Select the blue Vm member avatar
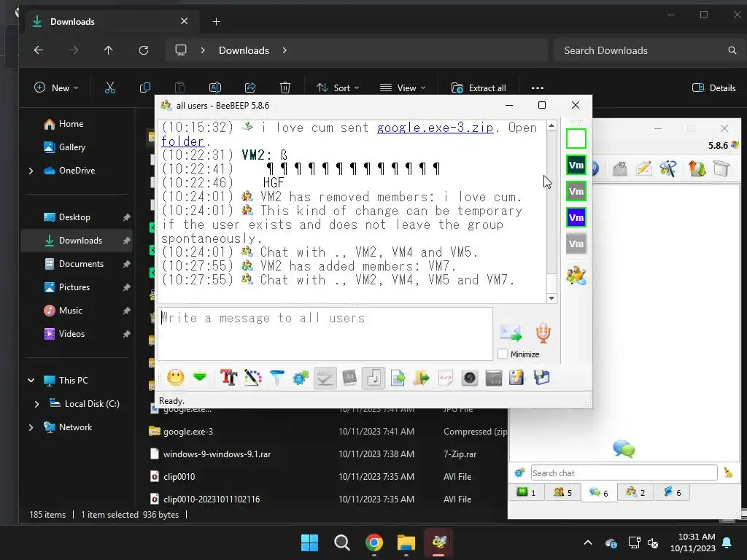The height and width of the screenshot is (560, 747). tap(576, 217)
